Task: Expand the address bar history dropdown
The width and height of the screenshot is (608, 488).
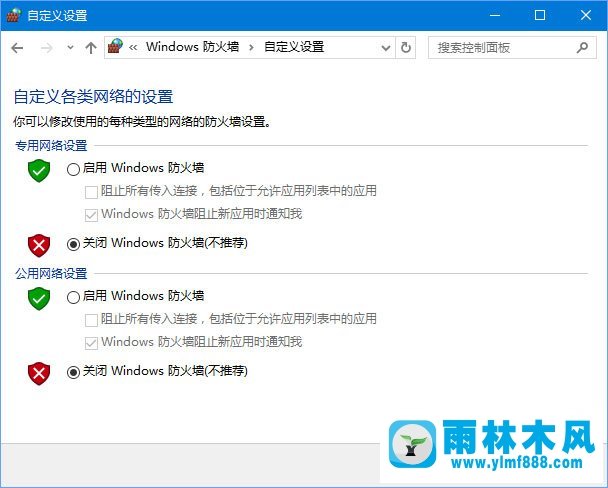Action: [385, 47]
